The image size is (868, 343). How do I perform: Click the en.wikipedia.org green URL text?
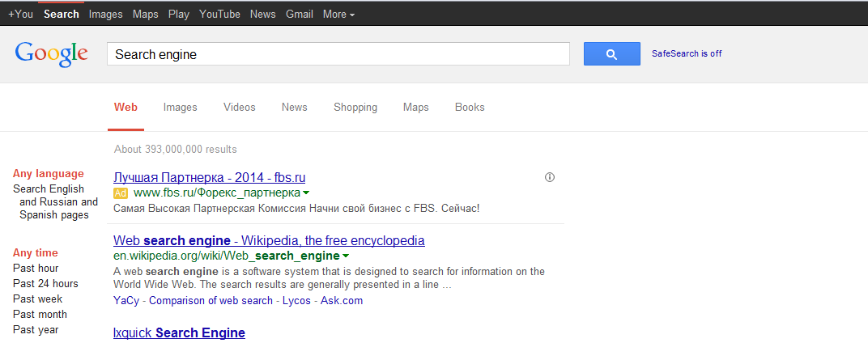pos(227,256)
